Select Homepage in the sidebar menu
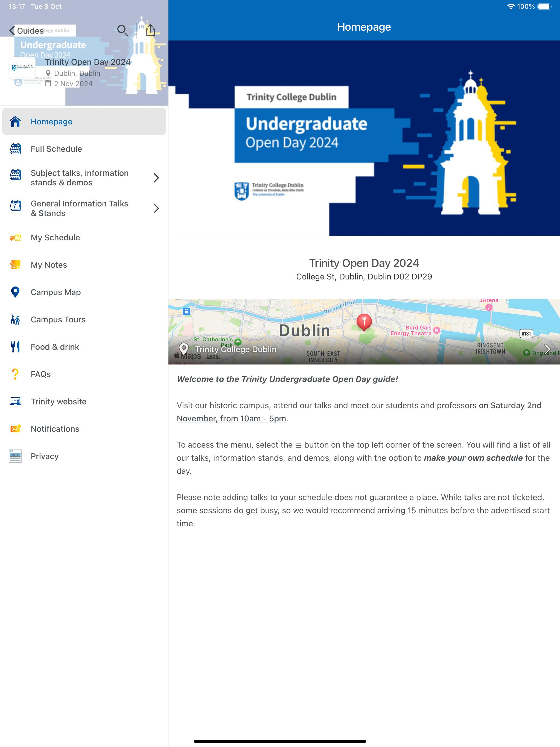 pyautogui.click(x=51, y=122)
